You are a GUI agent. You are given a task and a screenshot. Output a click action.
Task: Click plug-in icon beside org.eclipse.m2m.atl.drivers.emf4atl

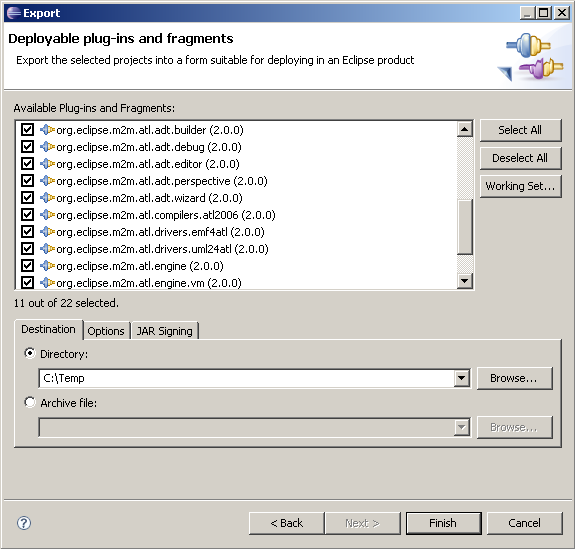pyautogui.click(x=47, y=232)
